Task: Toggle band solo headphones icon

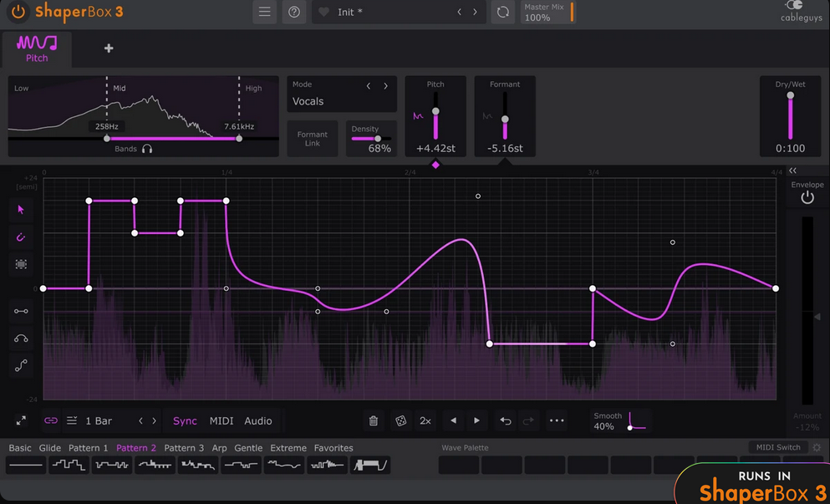Action: click(x=147, y=149)
